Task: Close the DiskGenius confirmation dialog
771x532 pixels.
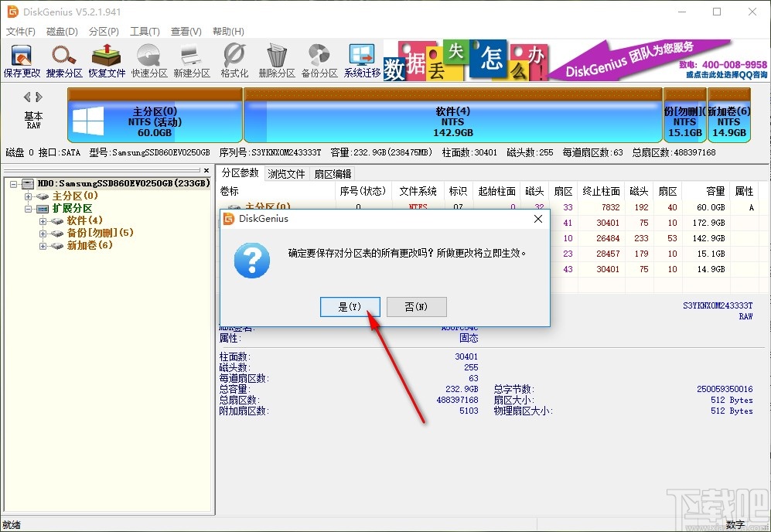Action: [538, 219]
